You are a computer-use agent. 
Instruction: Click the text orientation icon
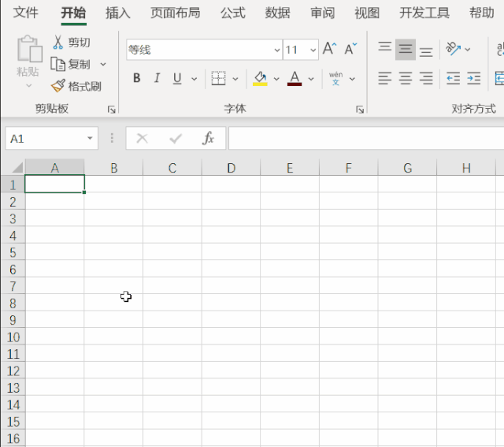pos(454,49)
